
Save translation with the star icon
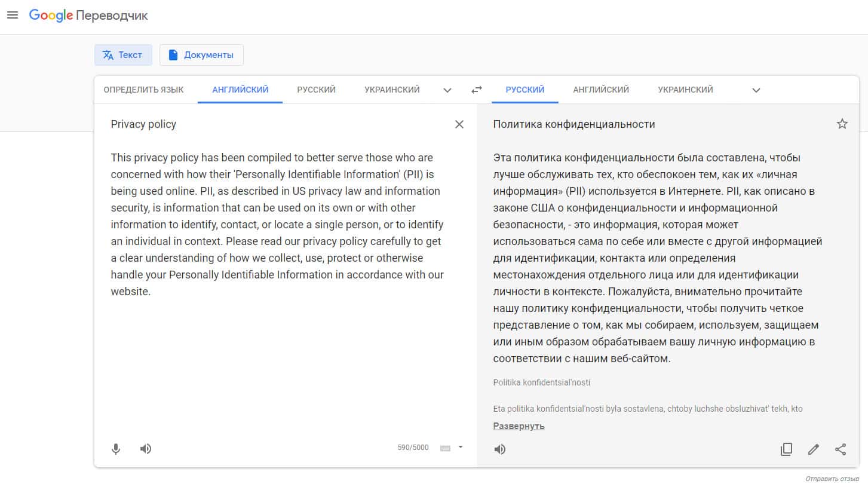click(842, 124)
